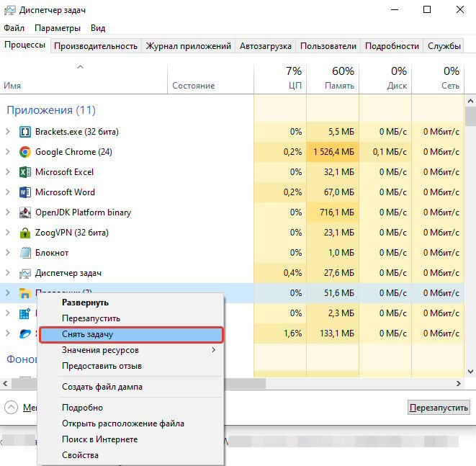Image resolution: width=476 pixels, height=466 pixels.
Task: Open the Параметры menu
Action: coord(58,28)
